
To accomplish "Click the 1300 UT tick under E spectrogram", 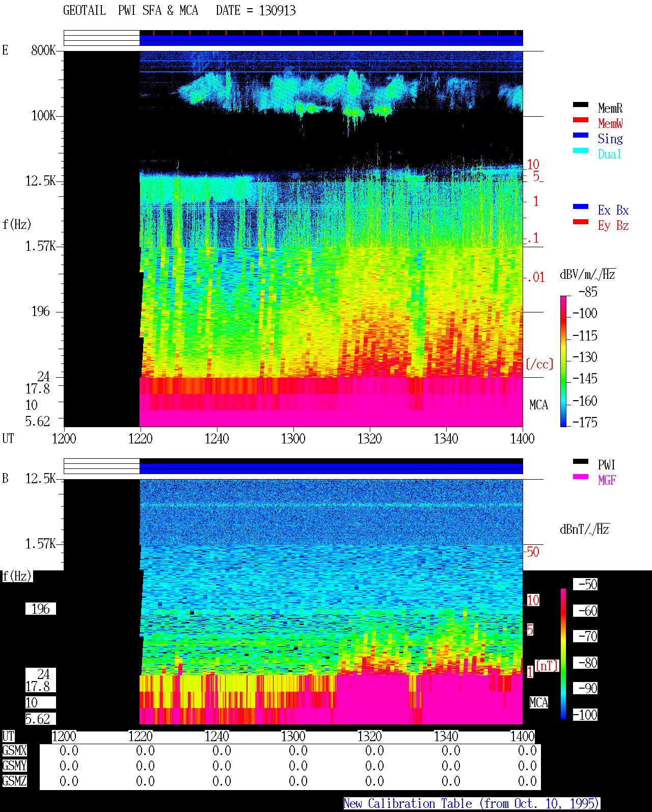I will pos(293,438).
